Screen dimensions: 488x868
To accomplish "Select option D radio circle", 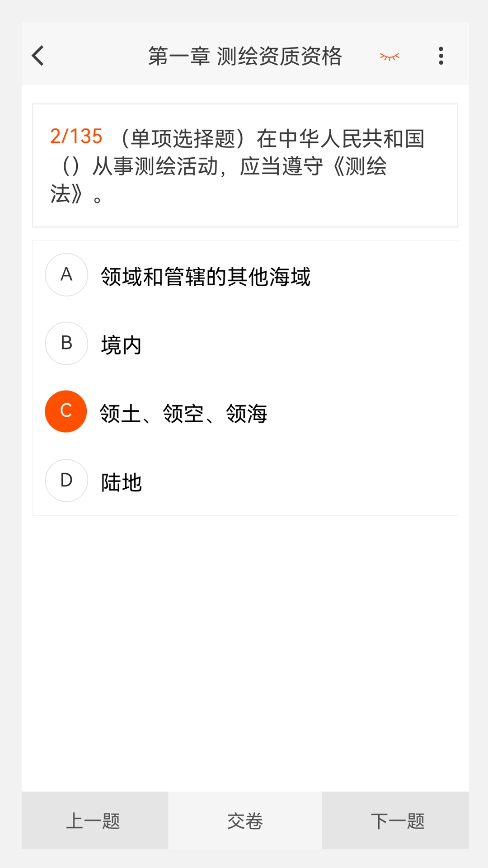I will [x=66, y=481].
